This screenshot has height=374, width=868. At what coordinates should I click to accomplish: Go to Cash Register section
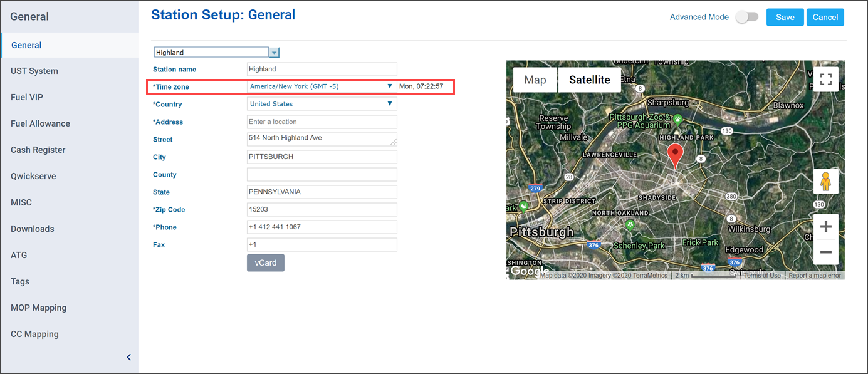click(38, 150)
